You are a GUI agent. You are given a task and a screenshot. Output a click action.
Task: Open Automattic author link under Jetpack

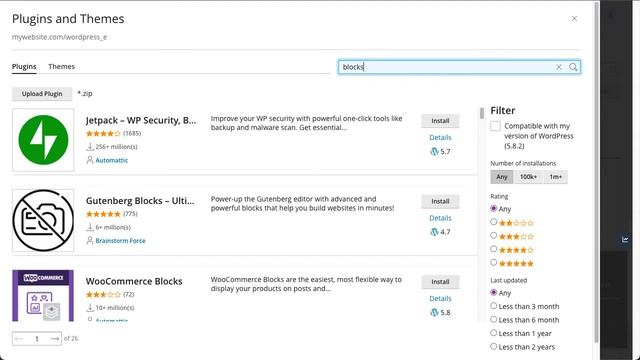111,160
